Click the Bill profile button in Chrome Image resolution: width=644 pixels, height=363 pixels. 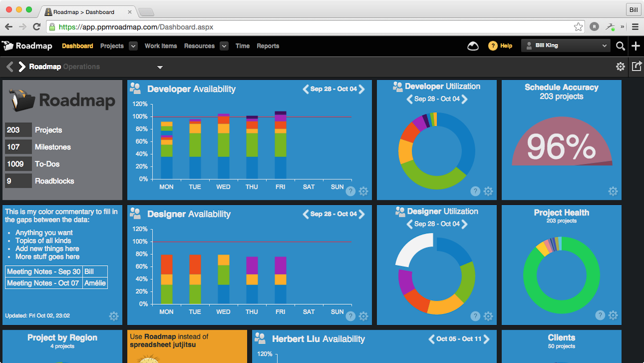(x=634, y=9)
